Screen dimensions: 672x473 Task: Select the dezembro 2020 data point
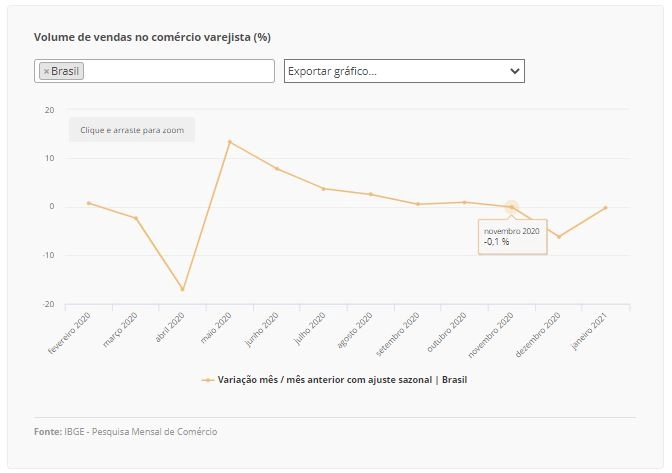tap(559, 237)
